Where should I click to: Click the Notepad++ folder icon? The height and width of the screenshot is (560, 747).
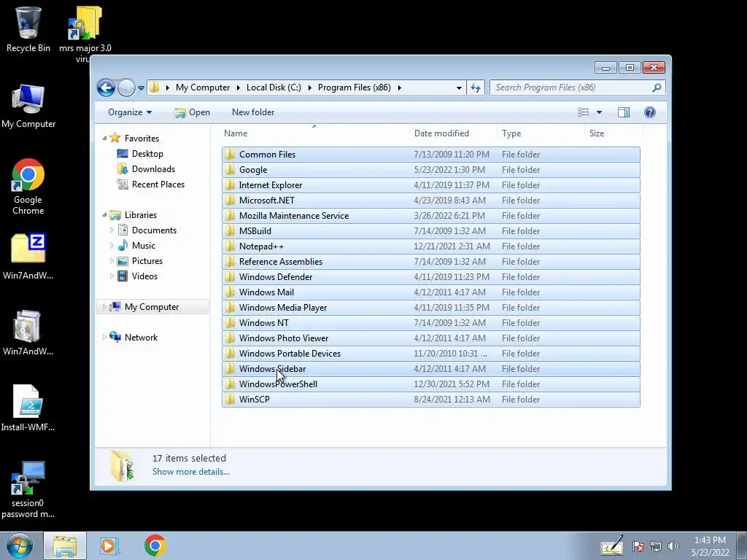(x=230, y=246)
